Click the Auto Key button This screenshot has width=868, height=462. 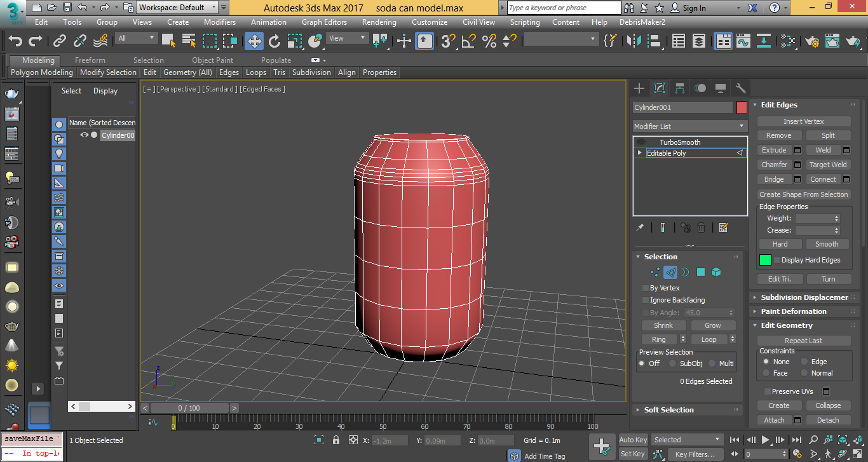(633, 440)
